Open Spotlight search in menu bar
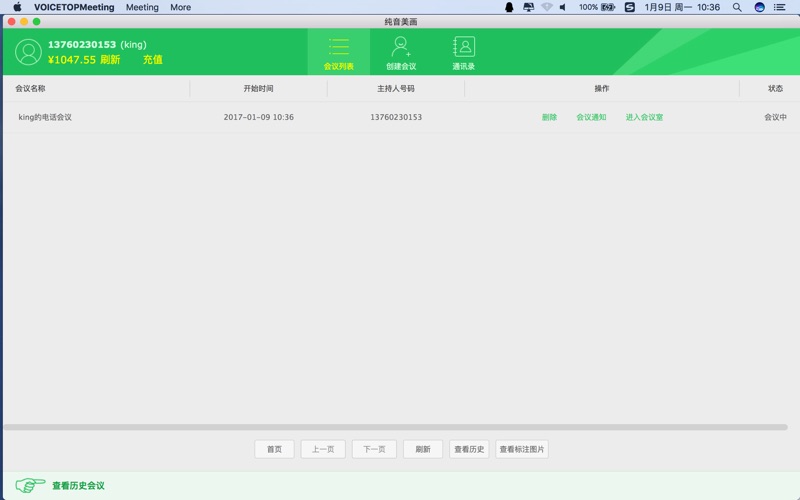Image resolution: width=800 pixels, height=500 pixels. (x=737, y=7)
